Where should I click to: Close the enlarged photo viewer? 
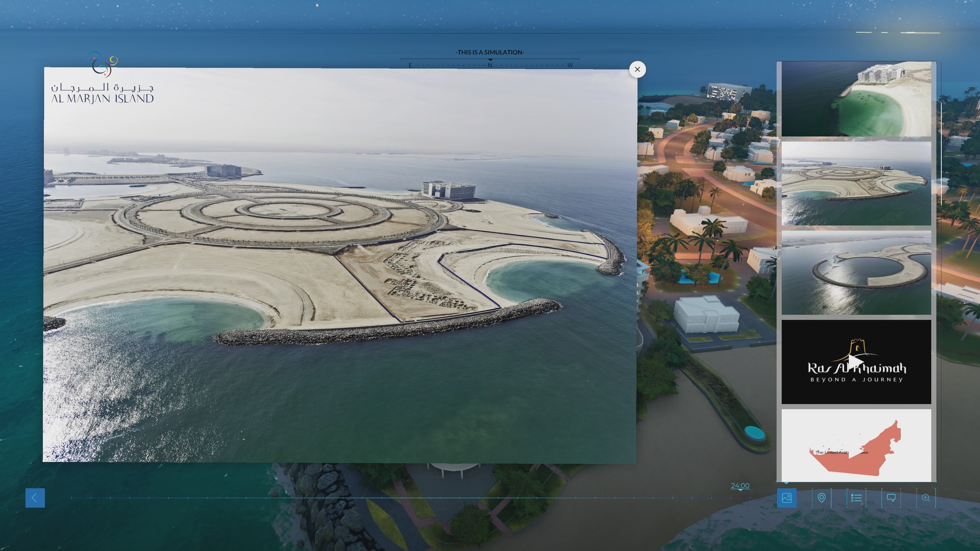pos(637,69)
